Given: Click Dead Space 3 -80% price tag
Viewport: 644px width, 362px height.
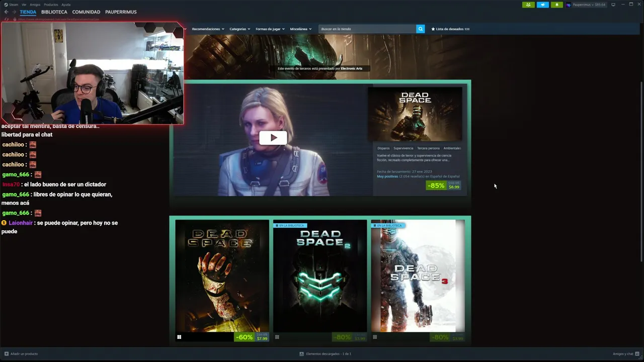Looking at the screenshot, I should pos(447,337).
